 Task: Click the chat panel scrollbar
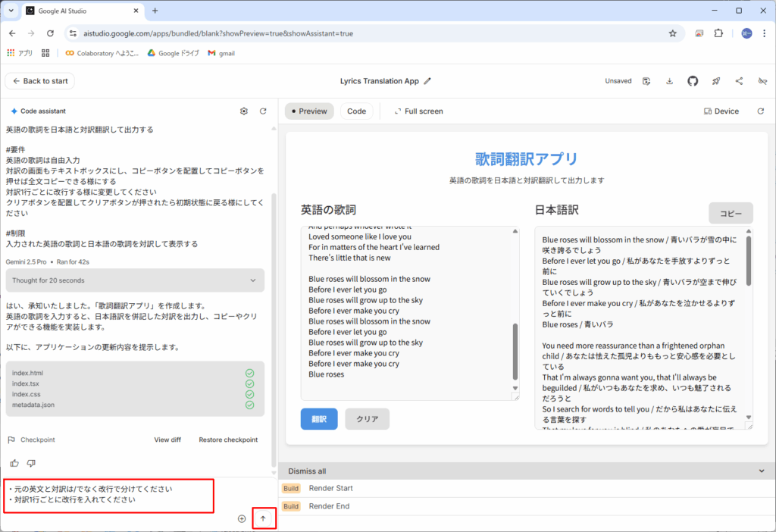[x=274, y=330]
